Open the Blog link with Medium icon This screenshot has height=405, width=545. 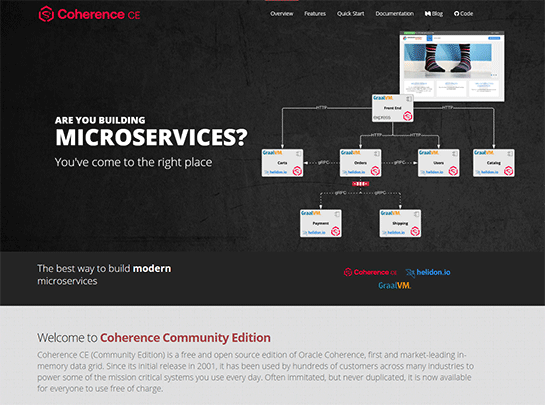tap(434, 14)
